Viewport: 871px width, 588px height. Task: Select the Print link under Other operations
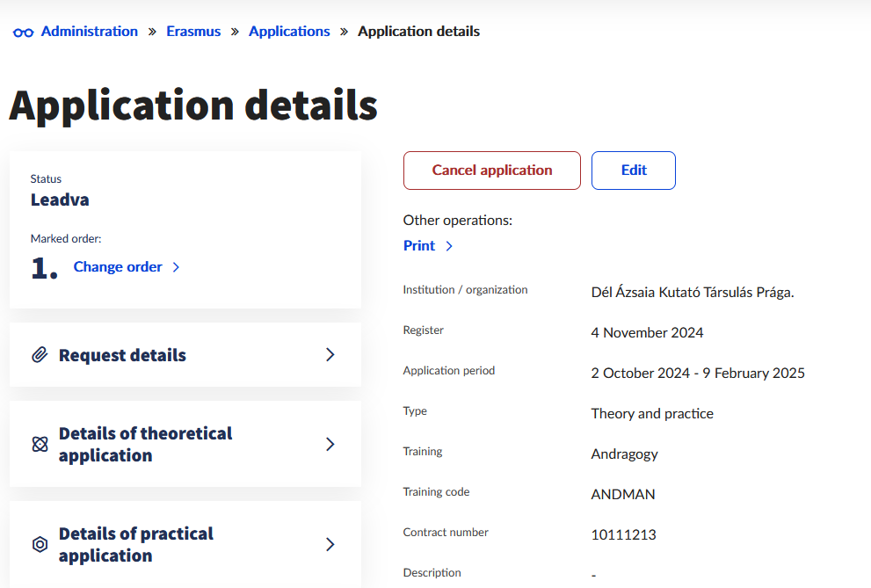point(419,246)
